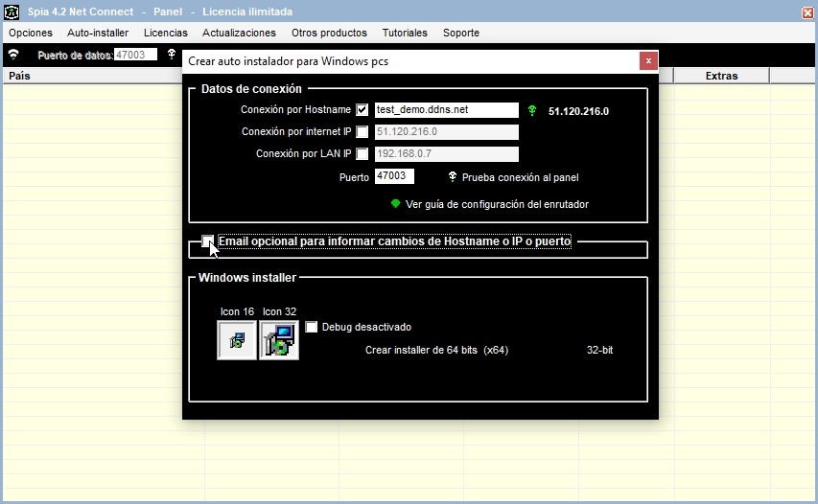Image resolution: width=818 pixels, height=504 pixels.
Task: Click the alien icon beside Puerto de datos
Action: [x=171, y=54]
